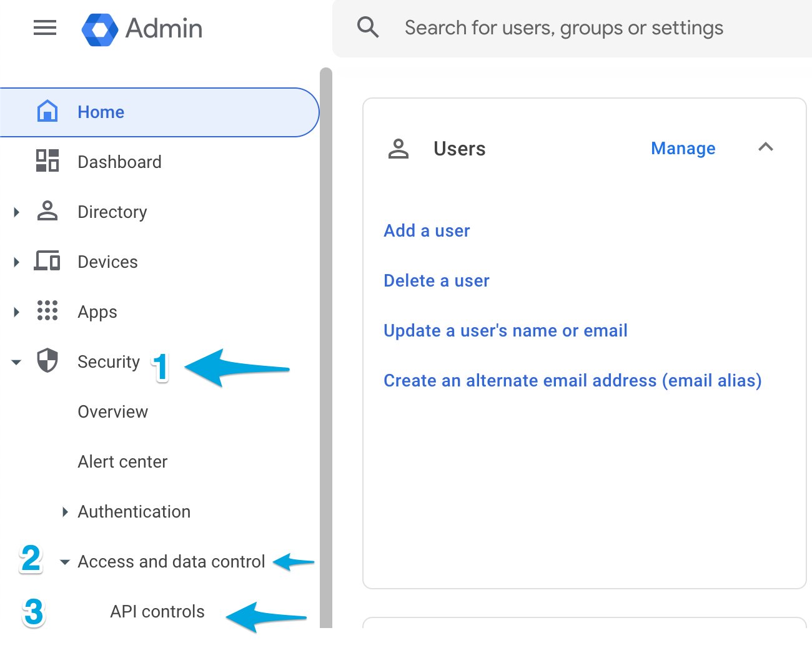Image resolution: width=812 pixels, height=668 pixels.
Task: Open the Directory menu item
Action: [112, 212]
